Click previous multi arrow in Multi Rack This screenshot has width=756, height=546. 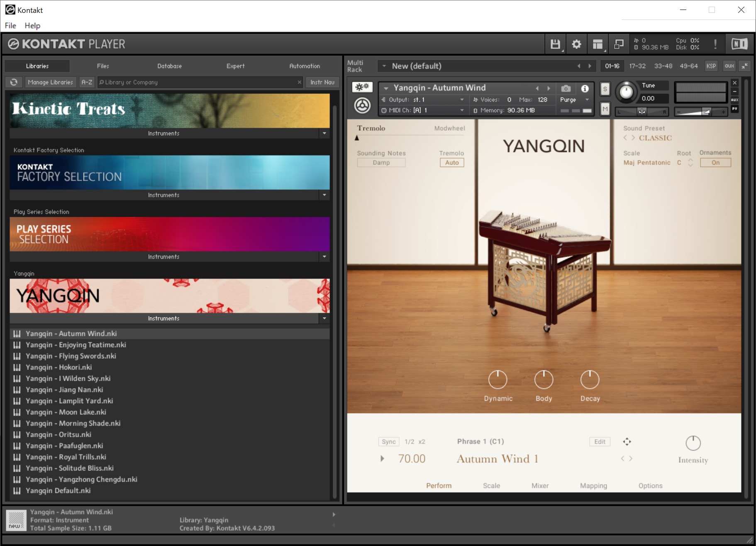pyautogui.click(x=579, y=66)
